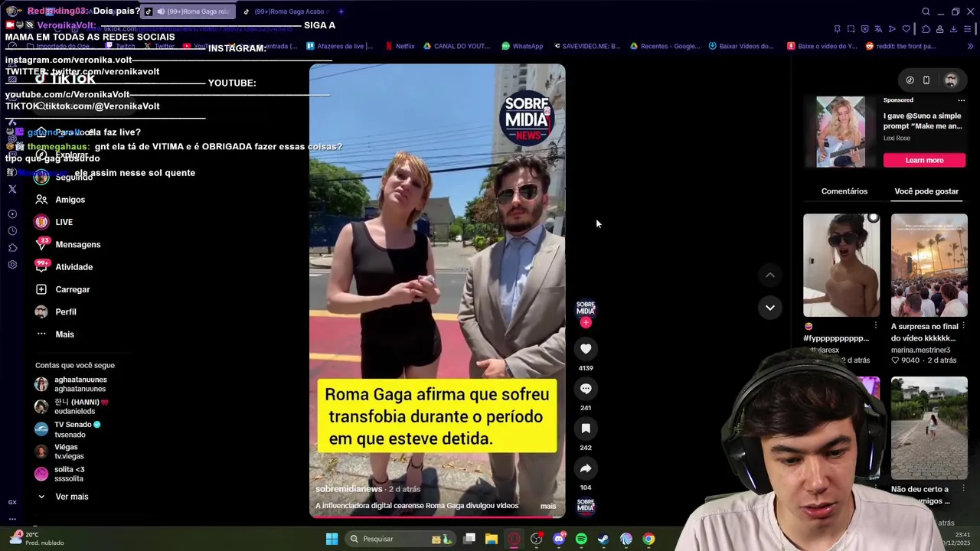Screen dimensions: 980x551
Task: Open the spinning music disc at video bottom
Action: (x=586, y=507)
